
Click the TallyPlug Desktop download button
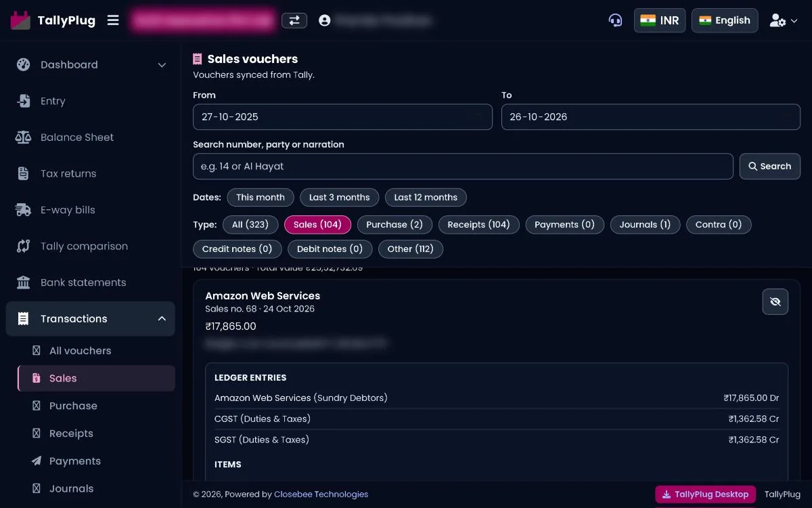[x=706, y=494]
